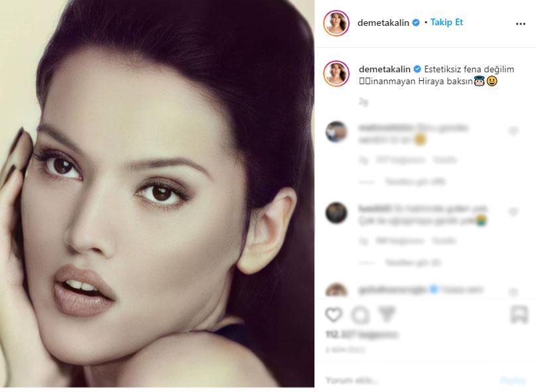Open the three-dot more options menu
The image size is (536, 392).
pyautogui.click(x=520, y=24)
